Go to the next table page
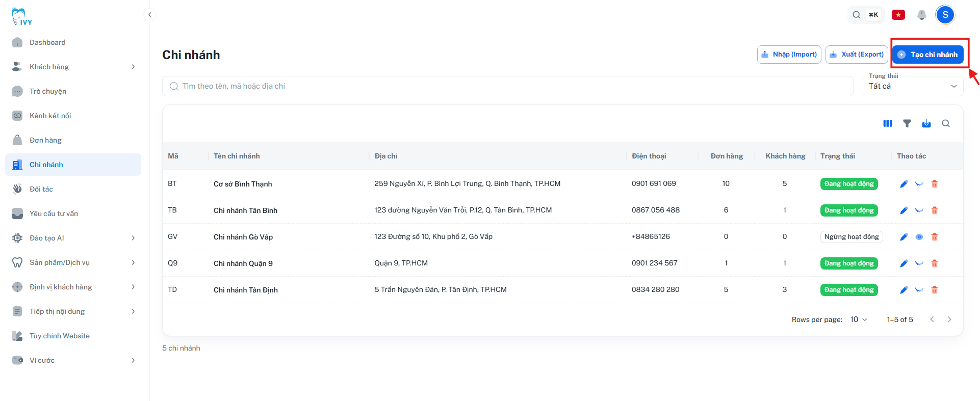 (x=949, y=319)
